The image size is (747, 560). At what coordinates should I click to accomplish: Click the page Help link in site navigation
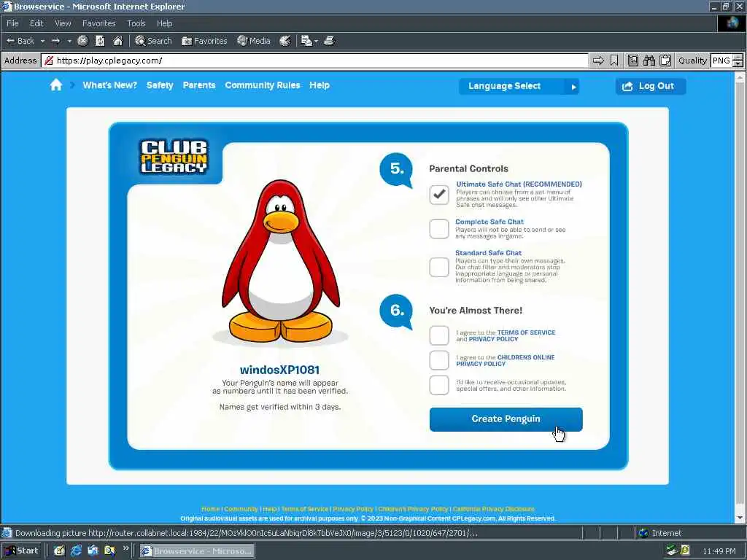(x=320, y=85)
